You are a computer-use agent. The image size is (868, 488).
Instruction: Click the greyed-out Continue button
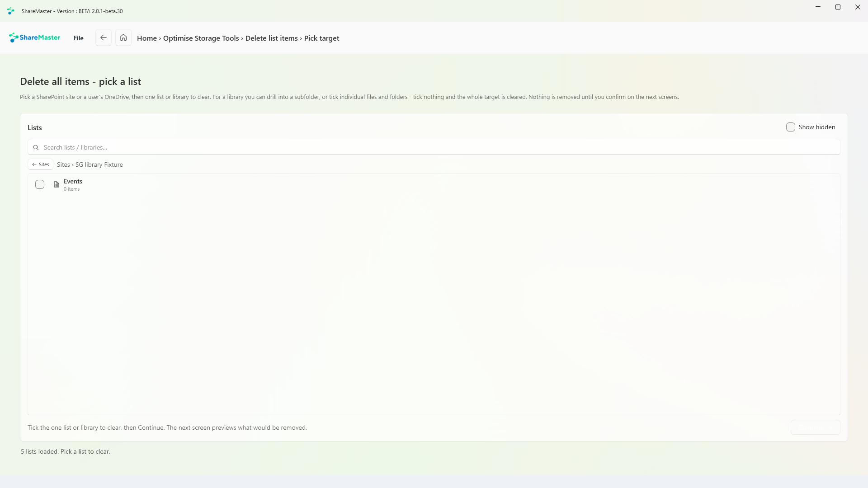[815, 427]
